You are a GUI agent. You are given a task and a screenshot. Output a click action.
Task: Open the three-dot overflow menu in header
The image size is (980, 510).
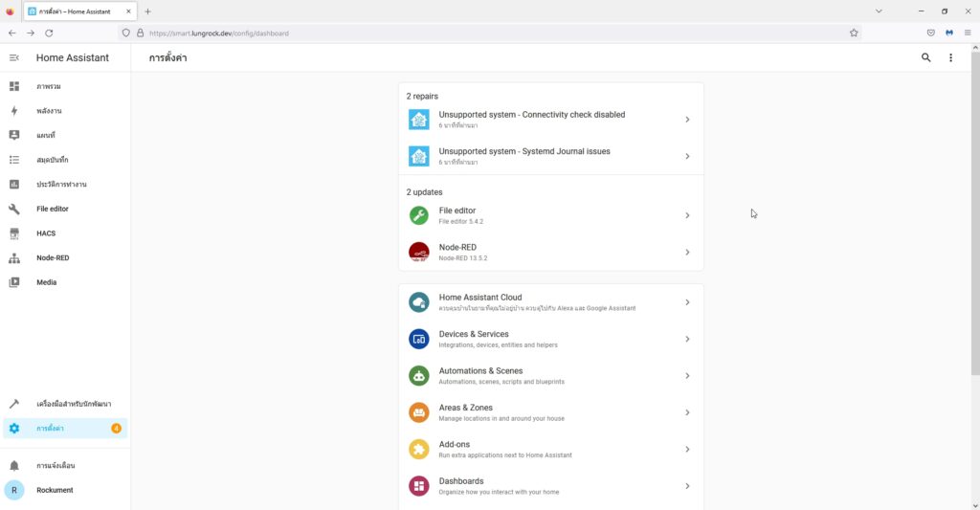coord(950,57)
